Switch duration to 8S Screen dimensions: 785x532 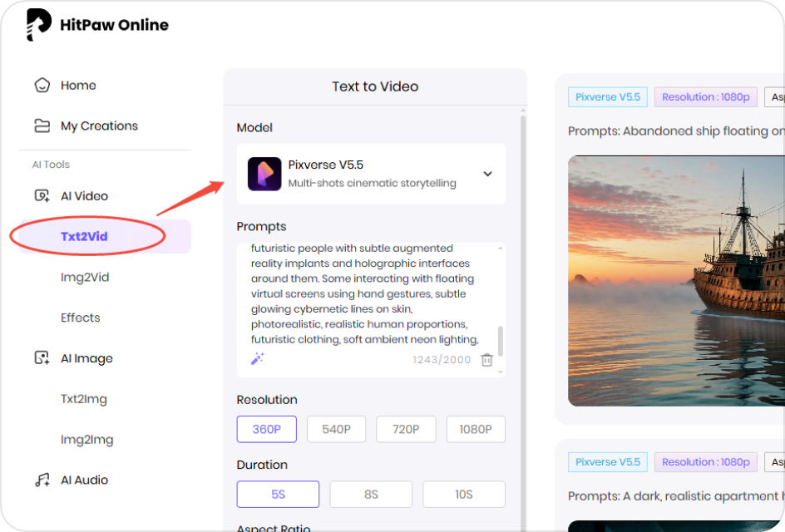pyautogui.click(x=371, y=494)
